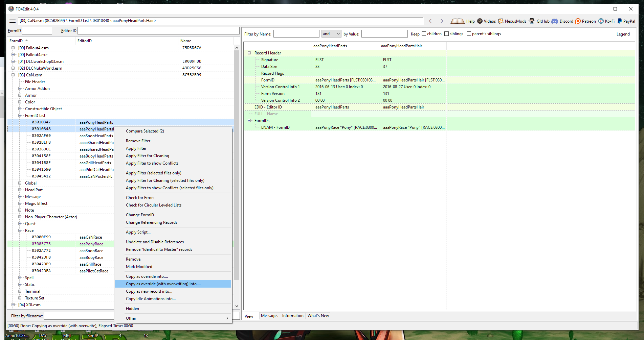644x340 pixels.
Task: Choose Apply Filter for Cleaning
Action: [173, 156]
